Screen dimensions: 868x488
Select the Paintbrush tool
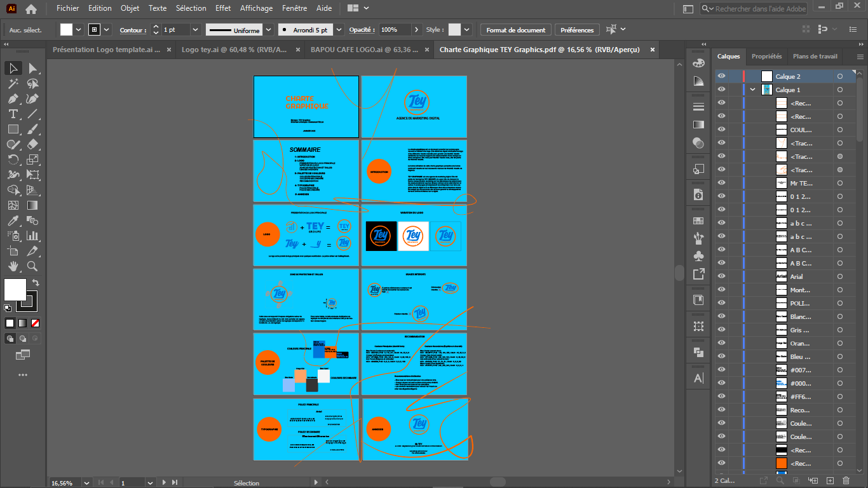[x=32, y=129]
